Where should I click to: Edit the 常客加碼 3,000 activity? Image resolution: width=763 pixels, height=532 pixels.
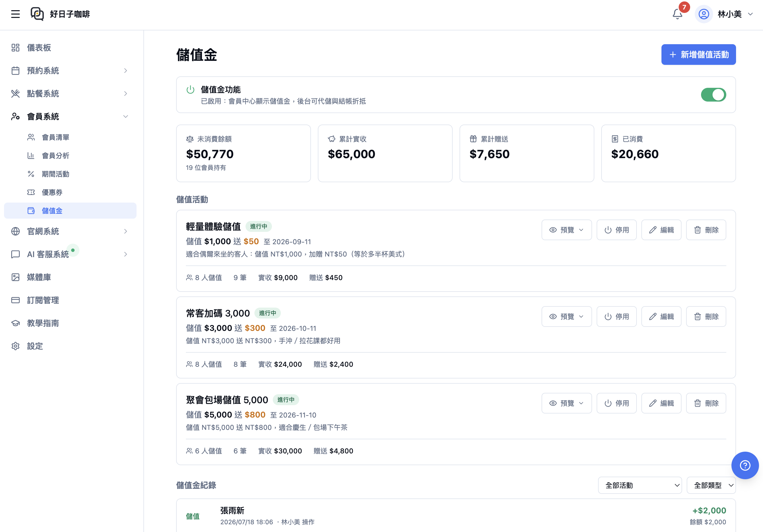pyautogui.click(x=661, y=317)
